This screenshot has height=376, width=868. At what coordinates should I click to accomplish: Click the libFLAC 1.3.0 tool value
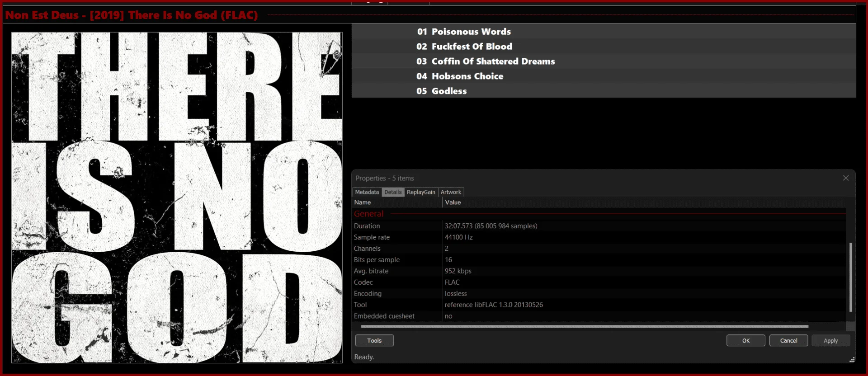(x=494, y=305)
